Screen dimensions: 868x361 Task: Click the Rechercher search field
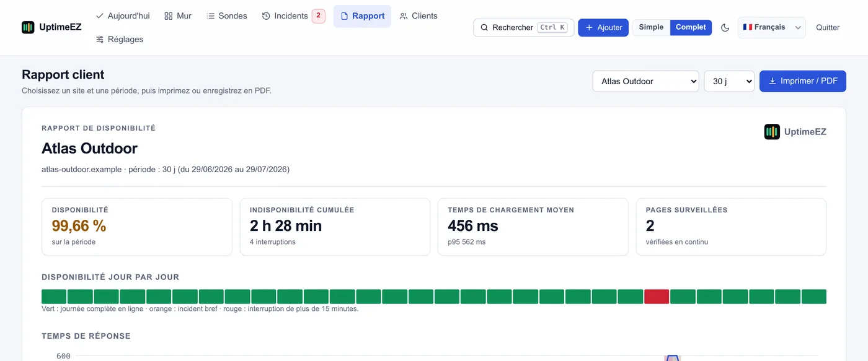pyautogui.click(x=524, y=28)
